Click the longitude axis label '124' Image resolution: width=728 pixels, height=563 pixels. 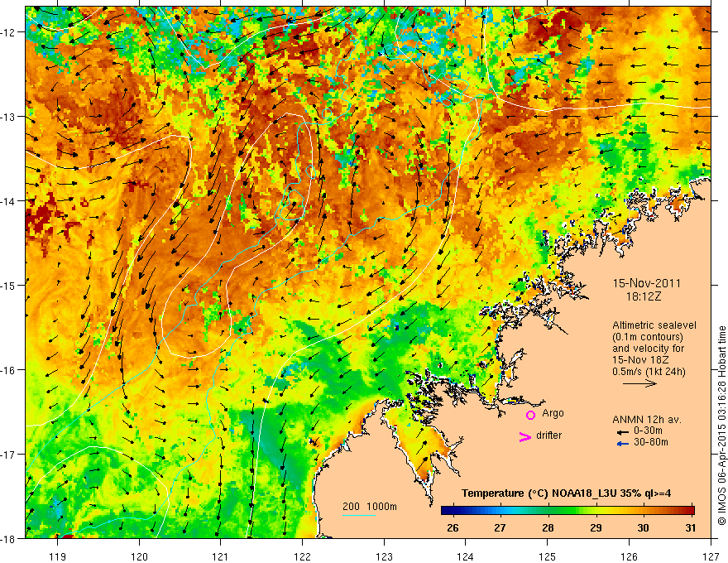point(465,556)
